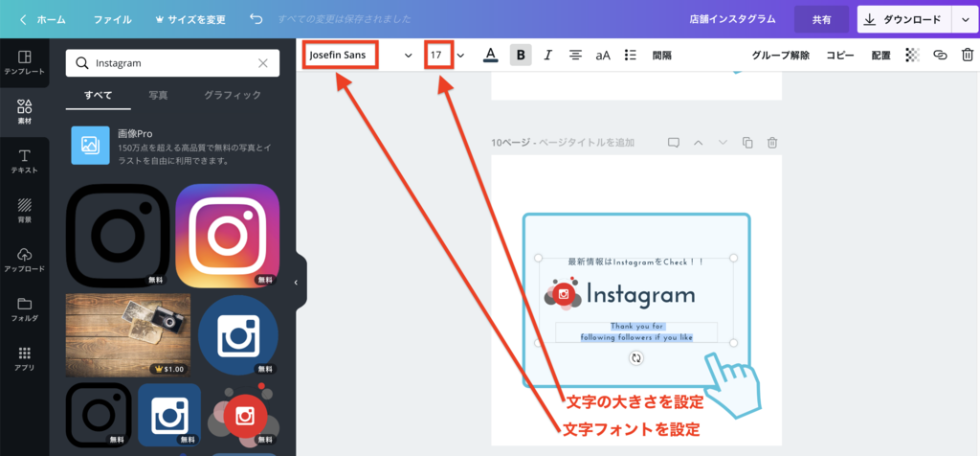980x456 pixels.
Task: Open サイズを変更 resize menu
Action: [x=190, y=19]
